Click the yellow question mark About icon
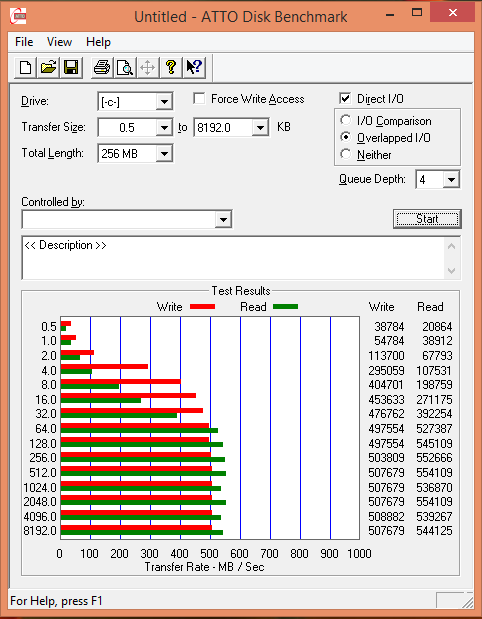 tap(171, 67)
